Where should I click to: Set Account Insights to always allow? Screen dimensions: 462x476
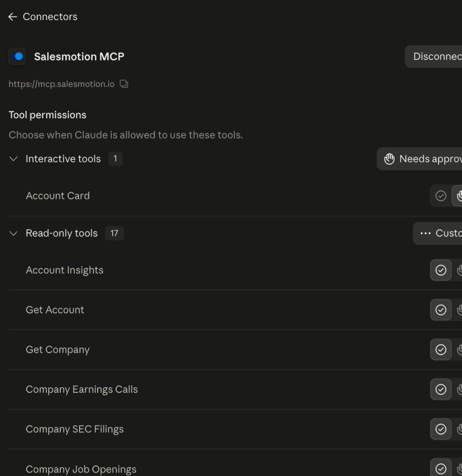click(441, 270)
